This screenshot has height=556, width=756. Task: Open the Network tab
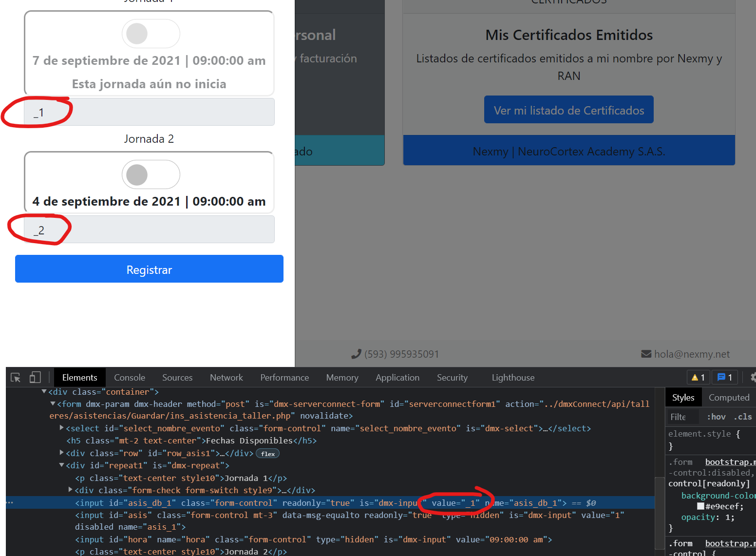pyautogui.click(x=226, y=378)
